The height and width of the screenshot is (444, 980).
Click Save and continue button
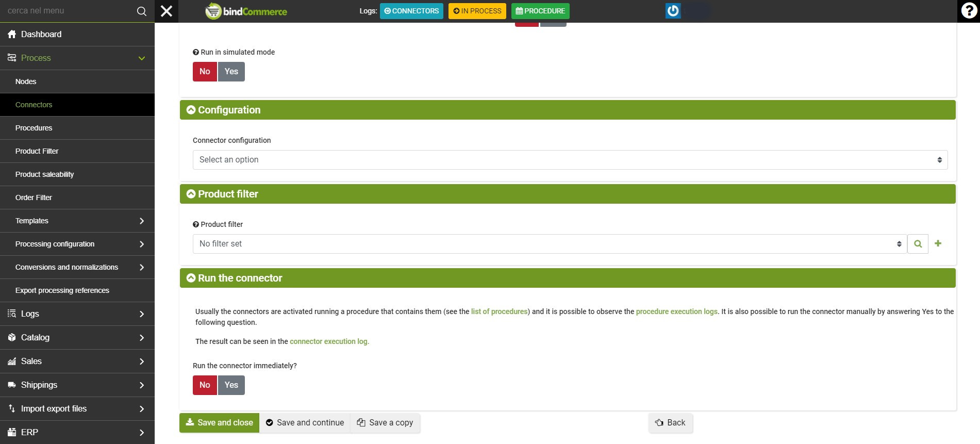(x=305, y=423)
